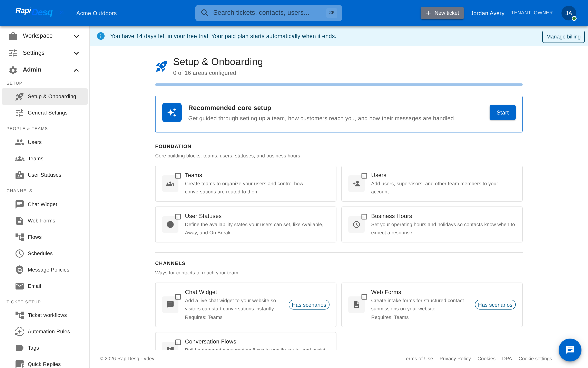588x368 pixels.
Task: Click Manage billing button
Action: 563,37
